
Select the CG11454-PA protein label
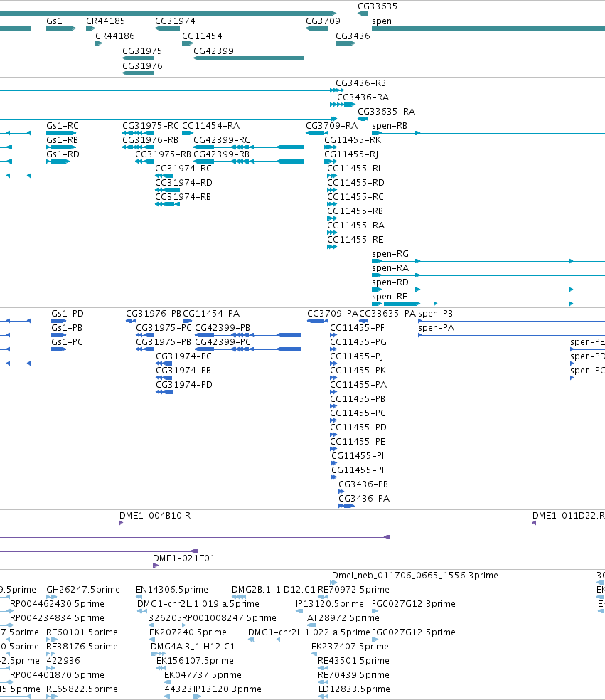pyautogui.click(x=211, y=314)
